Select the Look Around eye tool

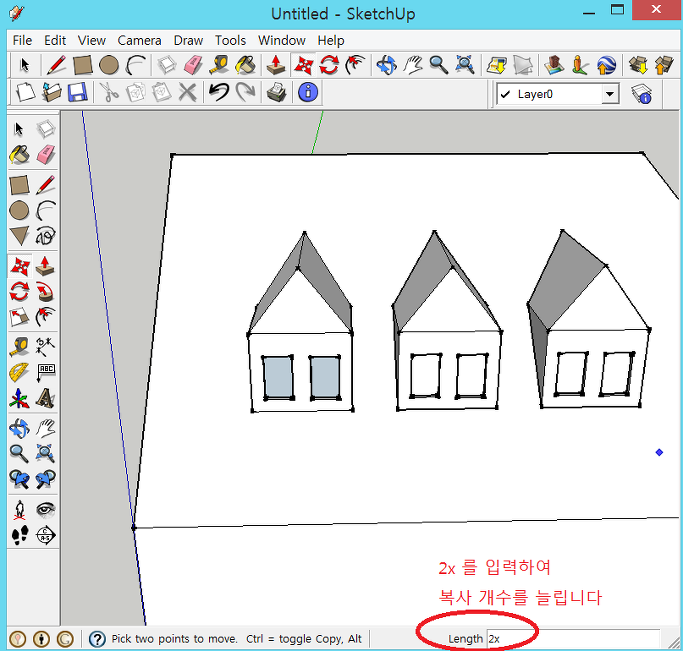(x=45, y=509)
